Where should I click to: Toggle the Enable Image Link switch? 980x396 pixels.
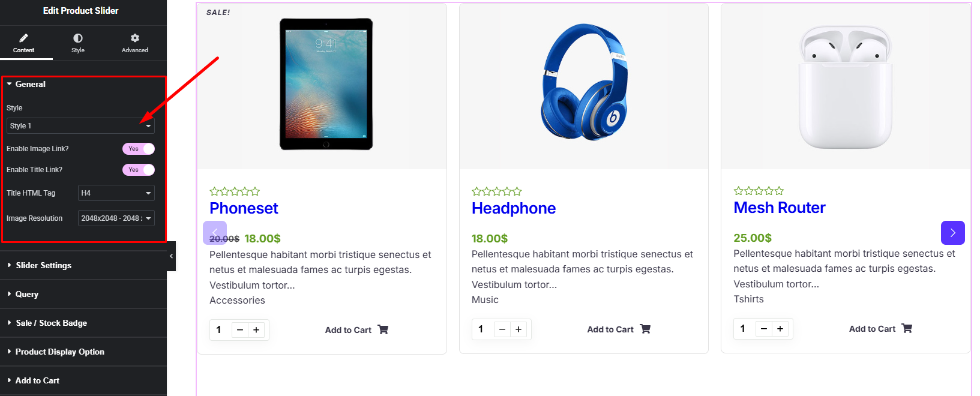[x=139, y=149]
